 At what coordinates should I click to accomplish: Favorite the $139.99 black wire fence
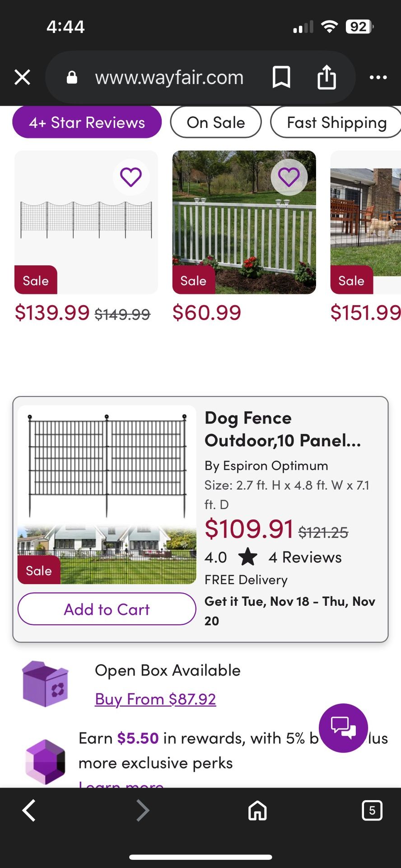[131, 177]
